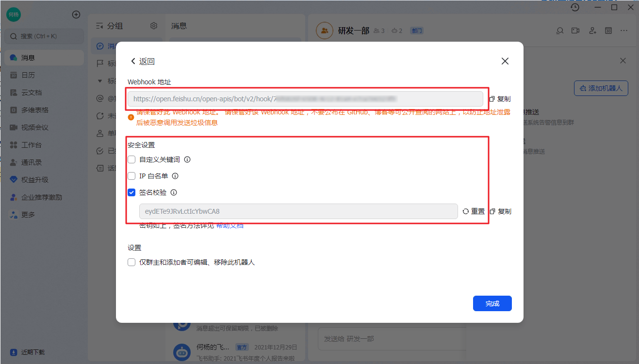Screen dimensions: 639x364
Task: Enable 自定义关键词 checkbox
Action: [131, 159]
